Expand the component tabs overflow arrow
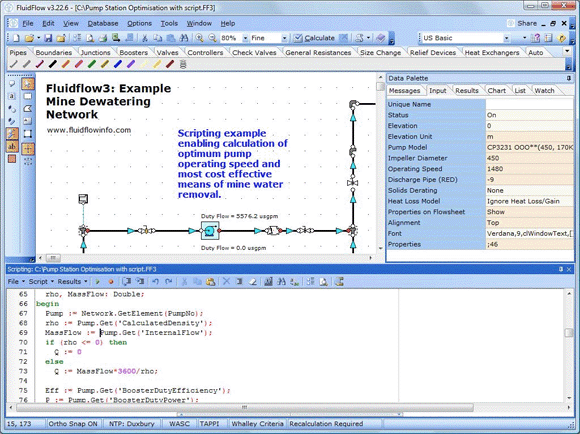The height and width of the screenshot is (434, 580). (567, 51)
